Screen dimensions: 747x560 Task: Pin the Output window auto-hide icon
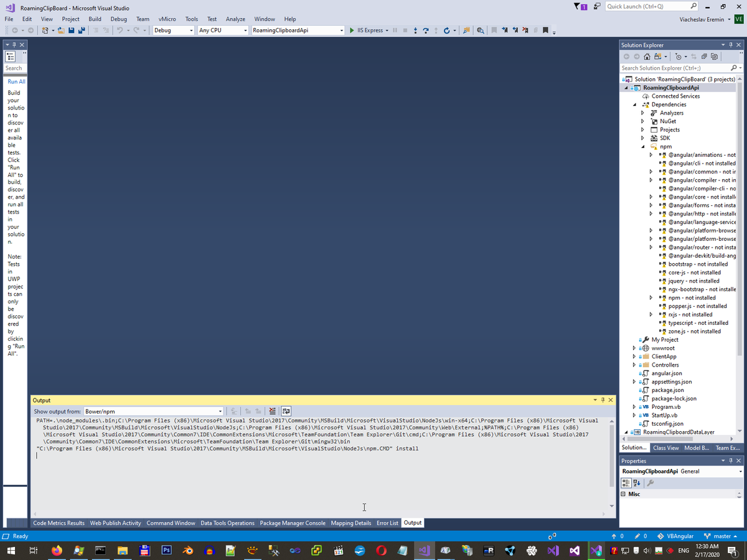(603, 400)
